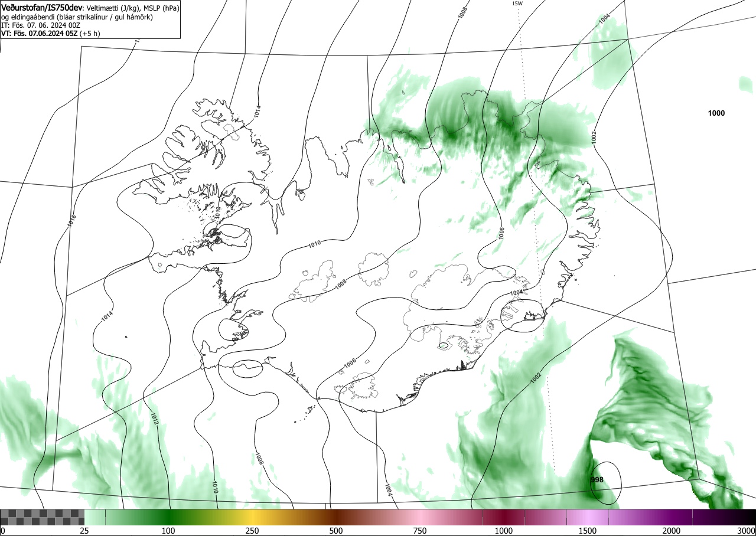The height and width of the screenshot is (536, 756).
Task: Click the 'Veðurstofan/IS750dev' title text
Action: pos(42,8)
